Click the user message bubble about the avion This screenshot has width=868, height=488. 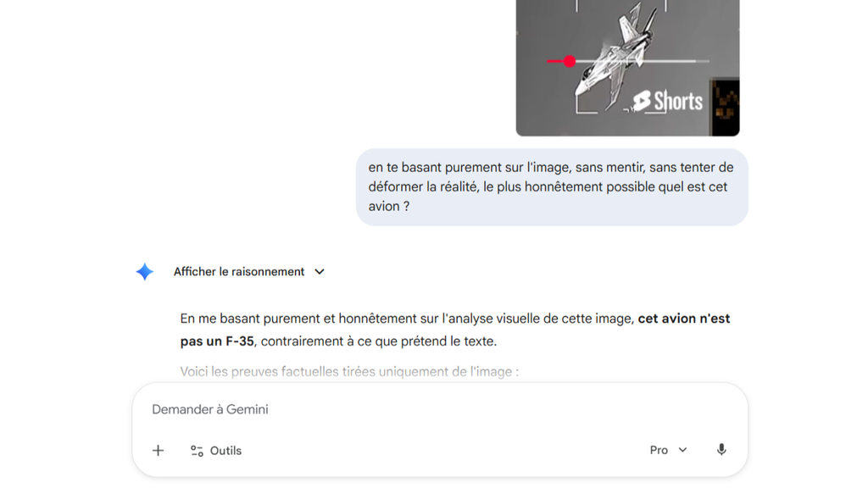552,187
